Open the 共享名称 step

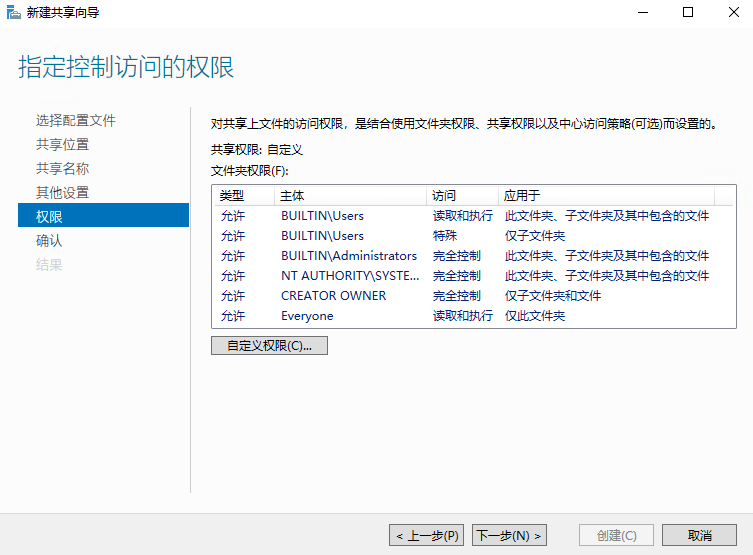pyautogui.click(x=62, y=169)
